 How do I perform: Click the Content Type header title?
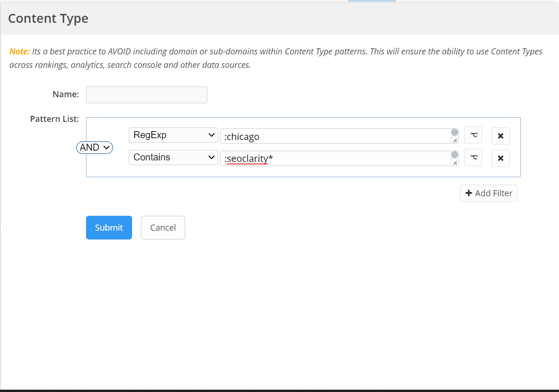(48, 19)
